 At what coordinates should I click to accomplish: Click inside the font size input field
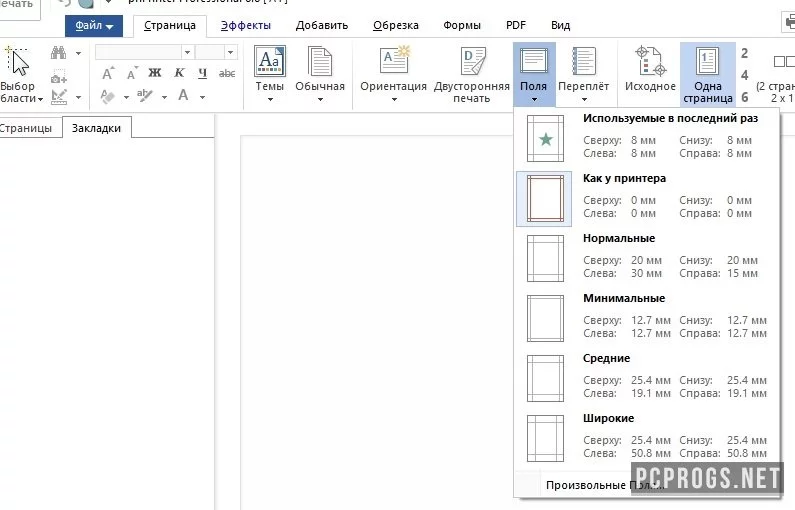pyautogui.click(x=210, y=52)
